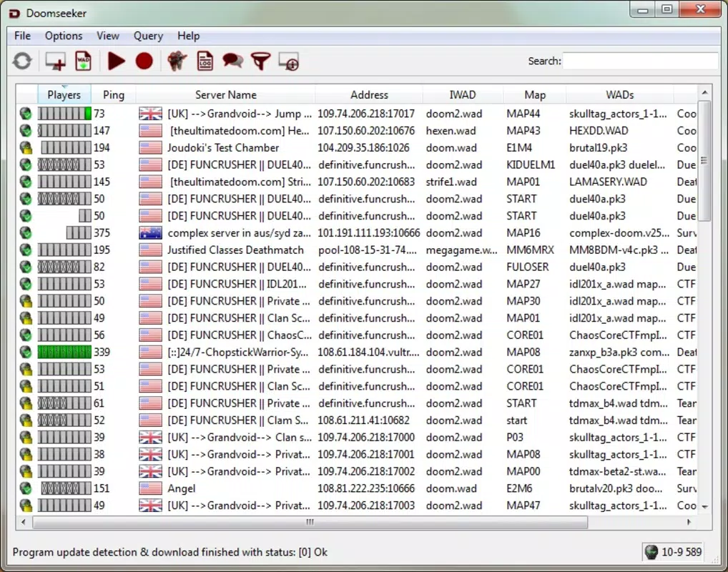Click the Doomseeker title bar app icon
This screenshot has height=572, width=728.
tap(14, 13)
